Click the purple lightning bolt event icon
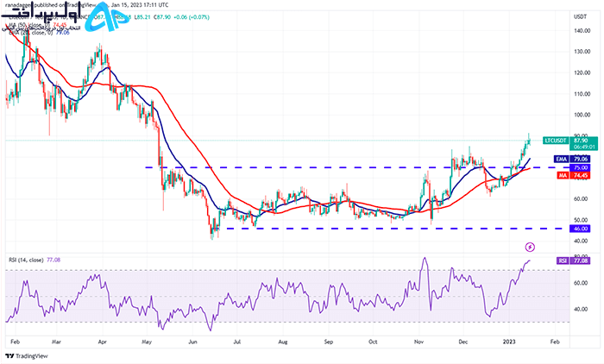 pos(530,247)
